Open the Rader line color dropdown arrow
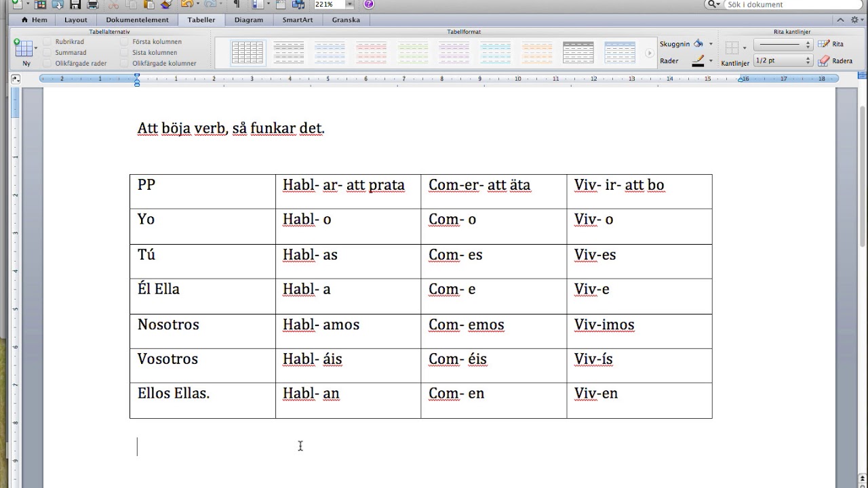Screen dimensions: 868x488 711,61
